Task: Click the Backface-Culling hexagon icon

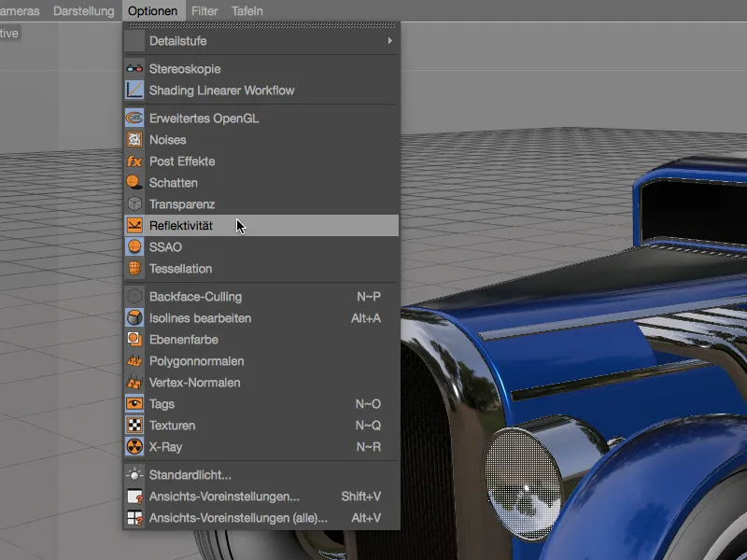Action: tap(134, 296)
